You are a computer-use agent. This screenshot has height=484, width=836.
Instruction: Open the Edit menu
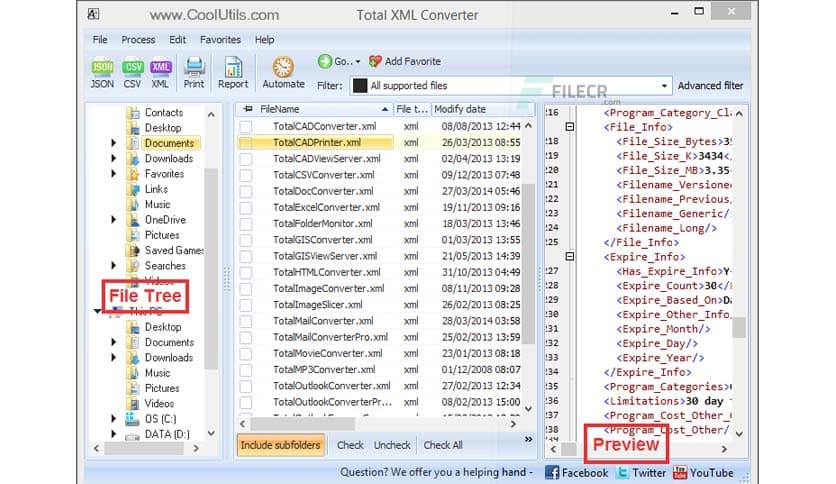178,40
